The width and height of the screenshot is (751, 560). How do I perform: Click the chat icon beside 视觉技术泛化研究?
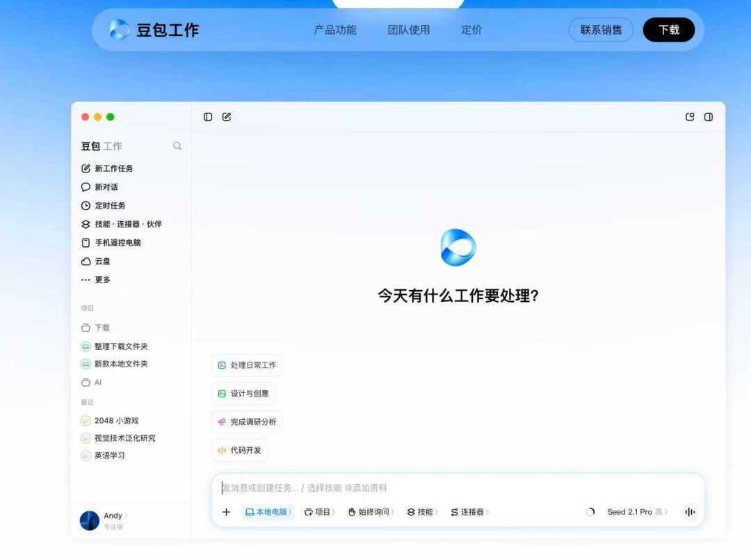pyautogui.click(x=86, y=438)
